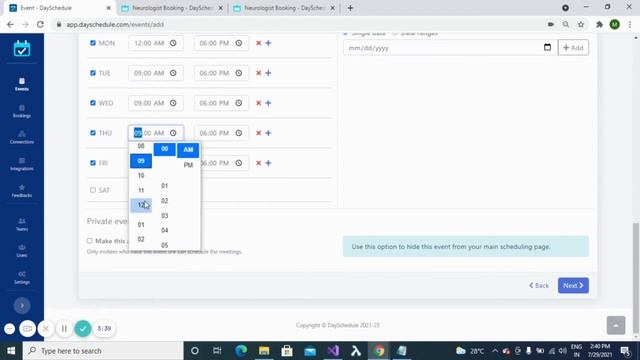Open clock picker for WED start time
640x360 pixels.
tap(173, 103)
